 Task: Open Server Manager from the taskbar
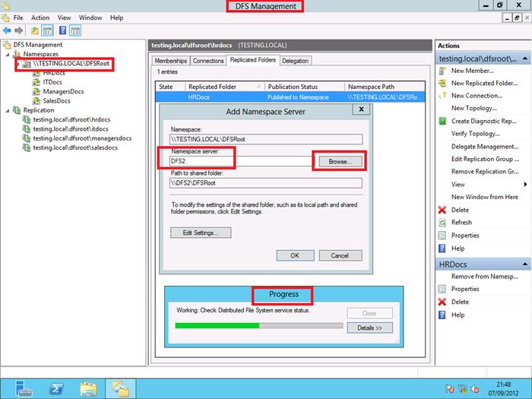(24, 389)
